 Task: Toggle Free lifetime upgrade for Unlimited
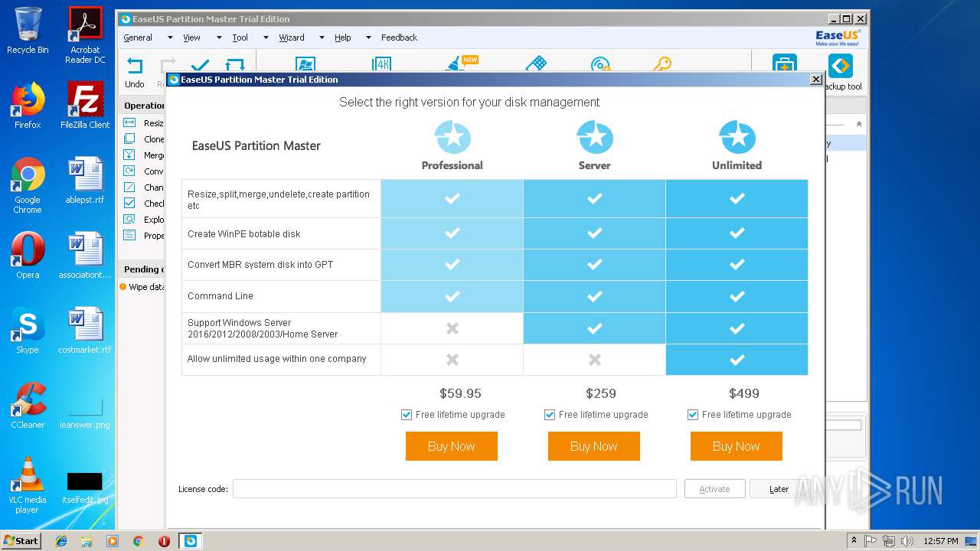tap(693, 415)
